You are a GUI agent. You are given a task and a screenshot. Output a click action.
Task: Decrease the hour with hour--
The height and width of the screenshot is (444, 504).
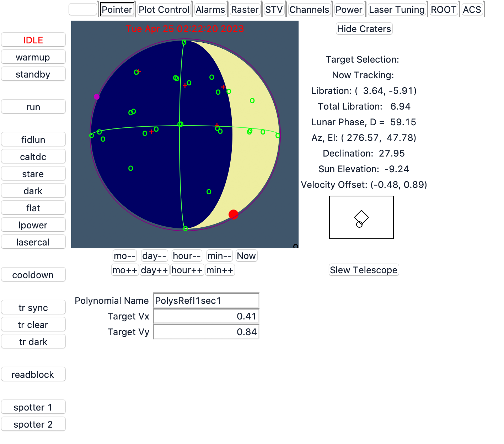[x=187, y=256]
